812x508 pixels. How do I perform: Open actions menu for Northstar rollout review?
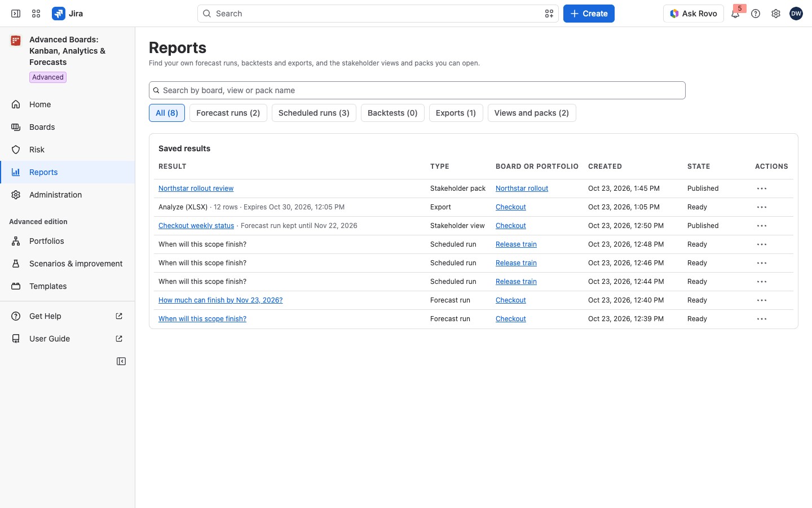click(x=762, y=189)
